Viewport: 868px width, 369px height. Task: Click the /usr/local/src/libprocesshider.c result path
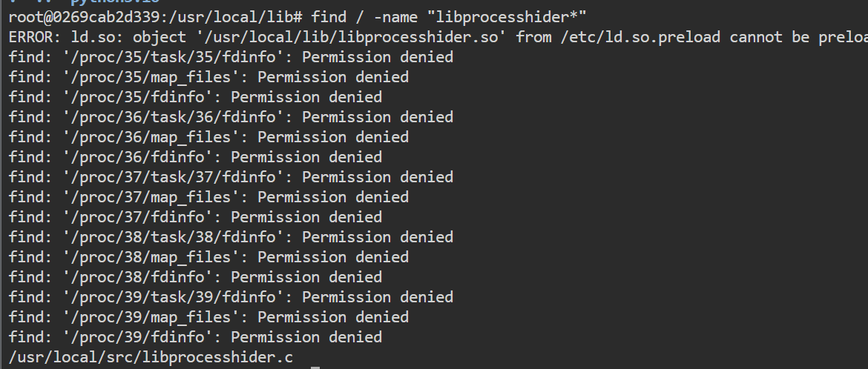pos(151,357)
